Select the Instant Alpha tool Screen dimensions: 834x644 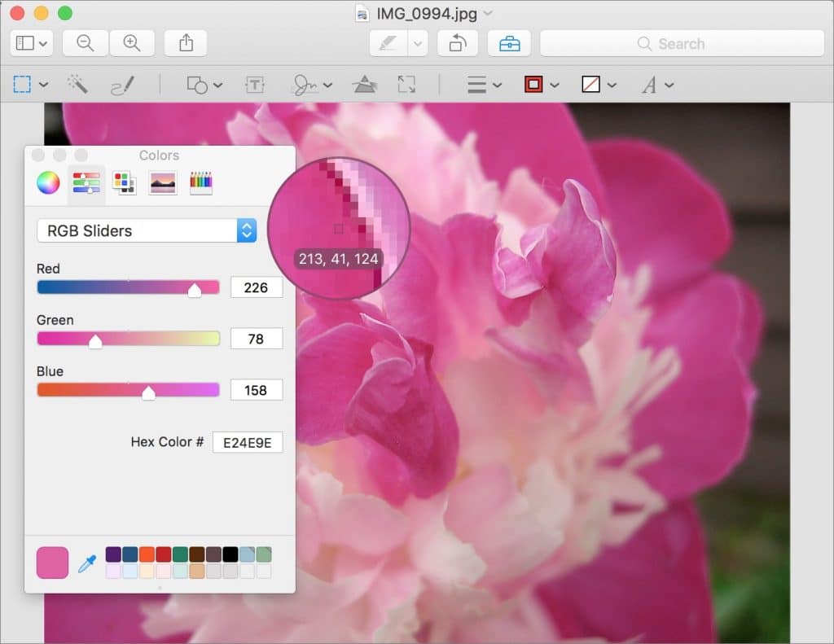78,84
